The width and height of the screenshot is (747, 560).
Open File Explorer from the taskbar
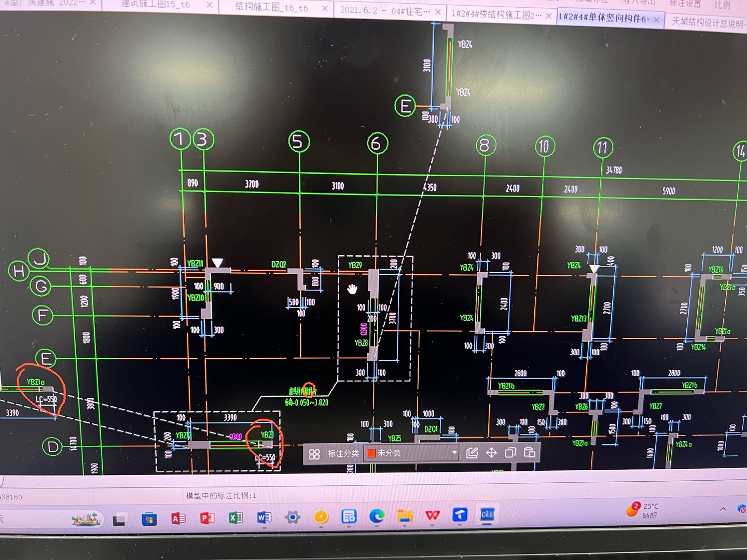(405, 515)
